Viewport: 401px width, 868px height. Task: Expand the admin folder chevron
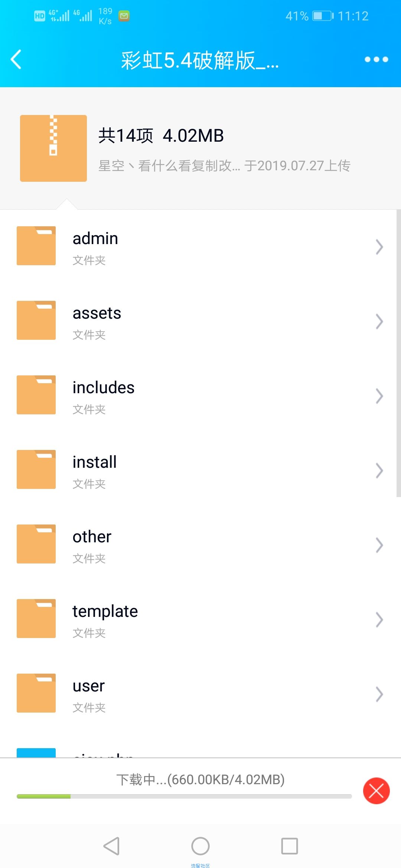(379, 247)
